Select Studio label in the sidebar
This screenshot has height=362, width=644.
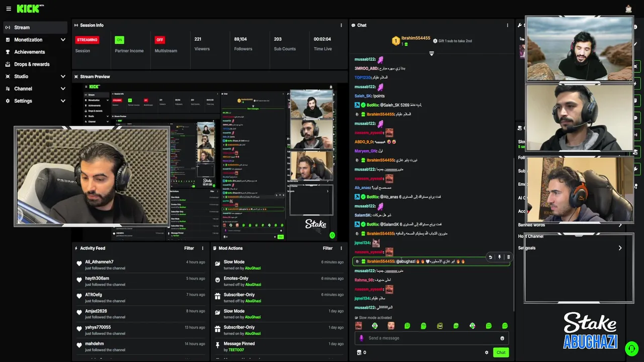pos(21,76)
